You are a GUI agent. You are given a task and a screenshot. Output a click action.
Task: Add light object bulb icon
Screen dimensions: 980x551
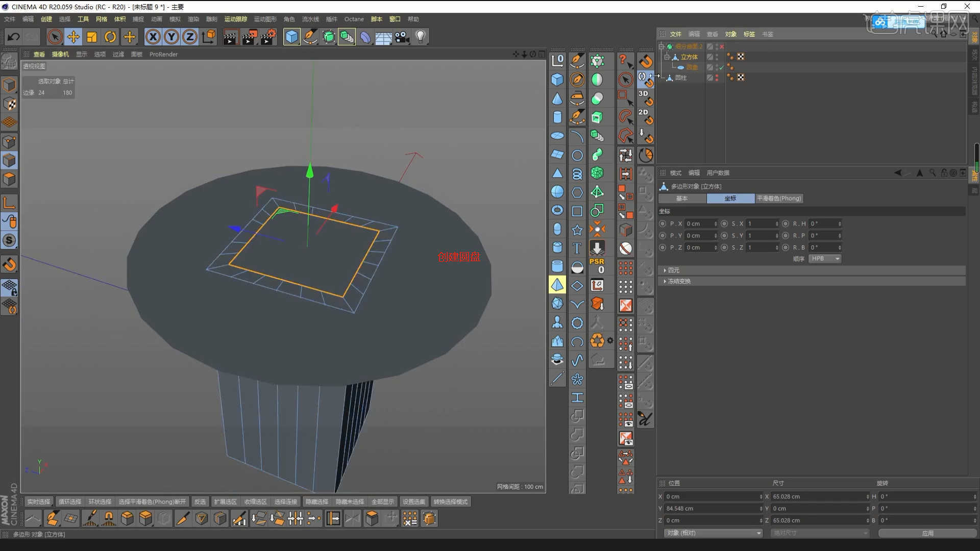click(x=421, y=37)
